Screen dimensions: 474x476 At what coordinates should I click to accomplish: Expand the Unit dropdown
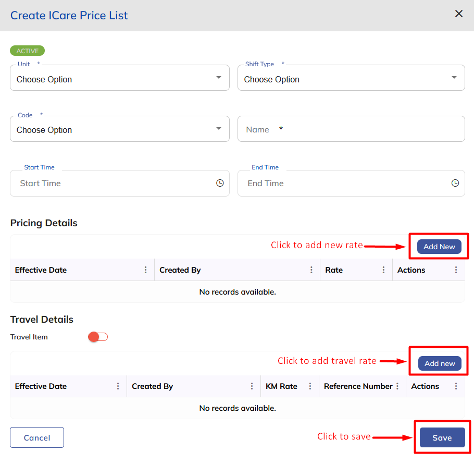coord(120,78)
